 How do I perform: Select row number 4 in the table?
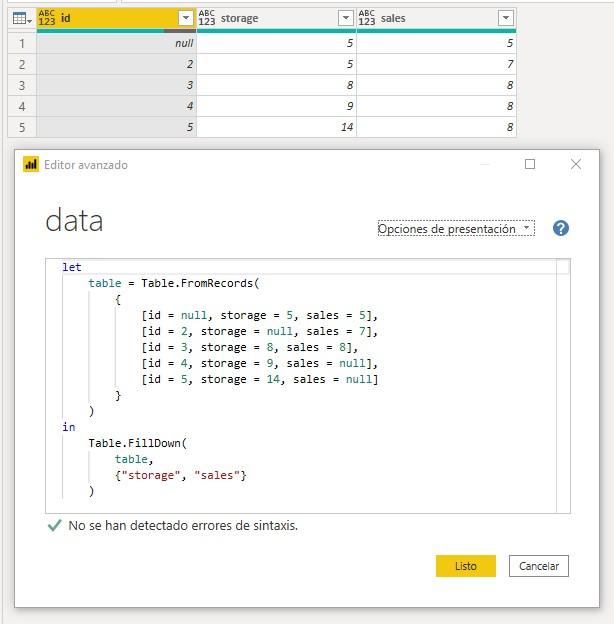coord(22,107)
